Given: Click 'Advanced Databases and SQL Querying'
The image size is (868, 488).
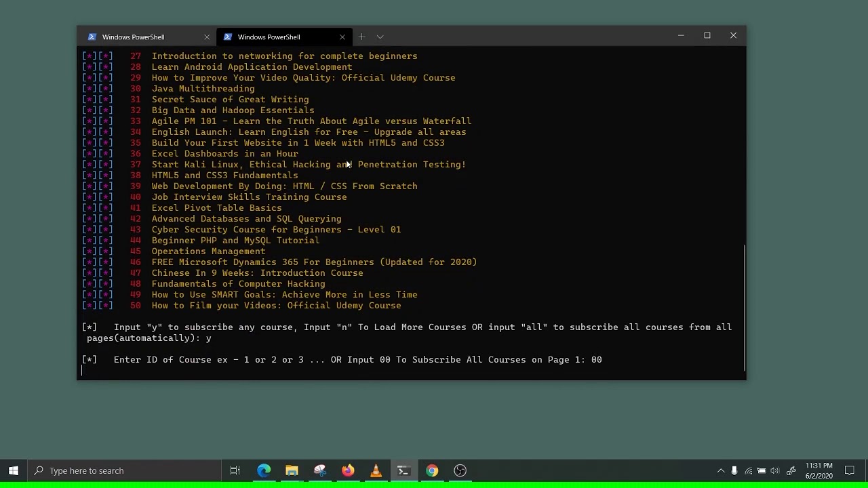Looking at the screenshot, I should 246,219.
